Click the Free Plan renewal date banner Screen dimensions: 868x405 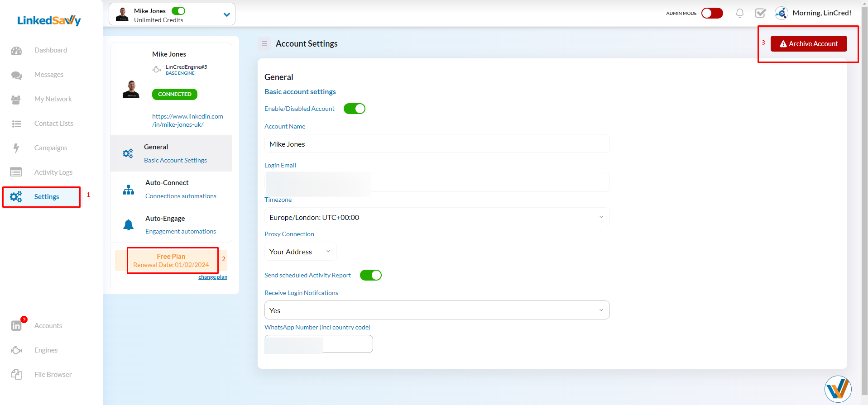click(x=171, y=260)
